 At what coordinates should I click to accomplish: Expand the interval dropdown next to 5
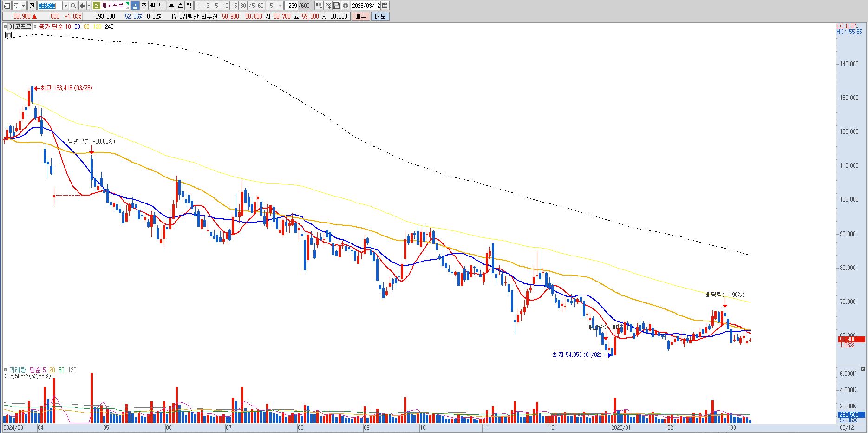click(x=280, y=6)
